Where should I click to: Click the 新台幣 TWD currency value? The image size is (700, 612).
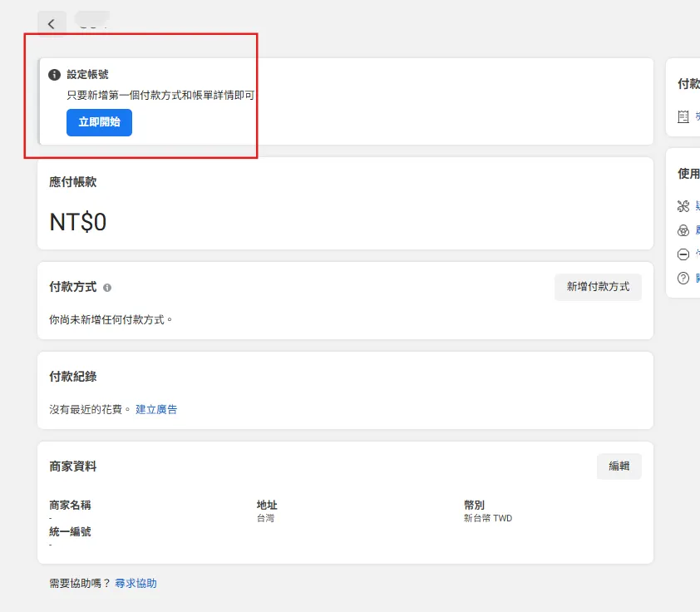point(488,518)
